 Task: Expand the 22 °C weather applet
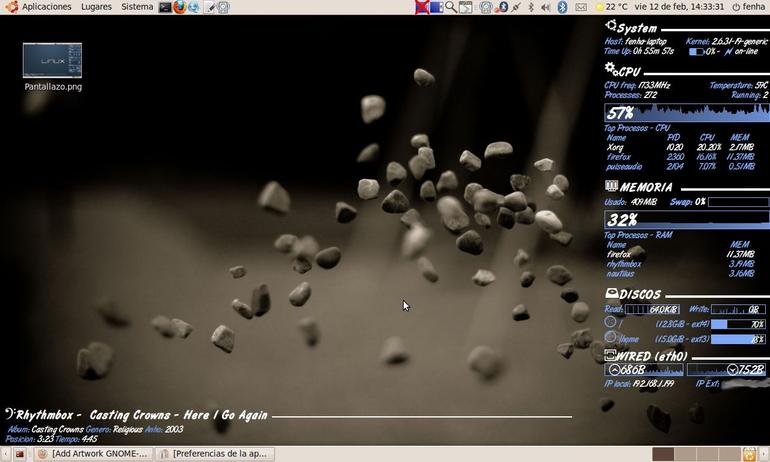tap(611, 7)
